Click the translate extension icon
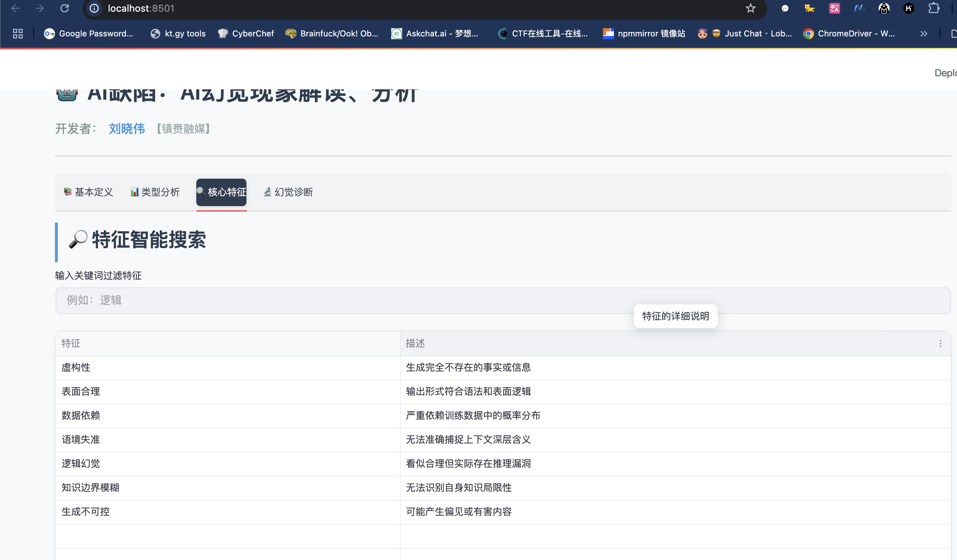Screen dimensions: 957x560 pyautogui.click(x=834, y=8)
